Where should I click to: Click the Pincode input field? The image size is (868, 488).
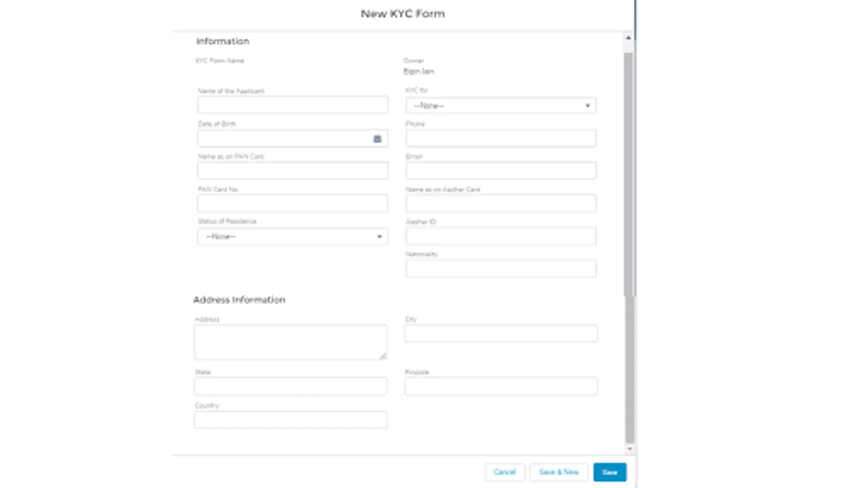(501, 386)
